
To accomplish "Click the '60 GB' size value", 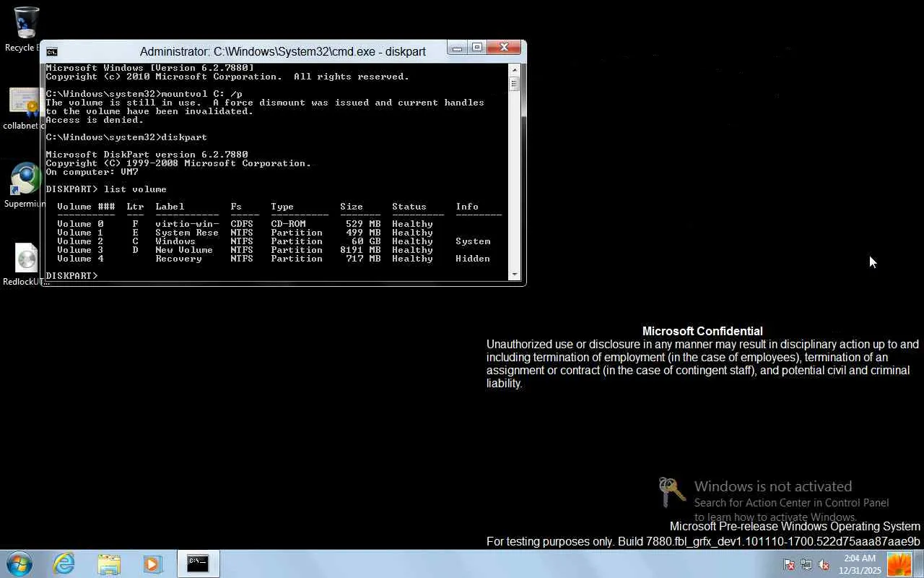I will point(366,241).
